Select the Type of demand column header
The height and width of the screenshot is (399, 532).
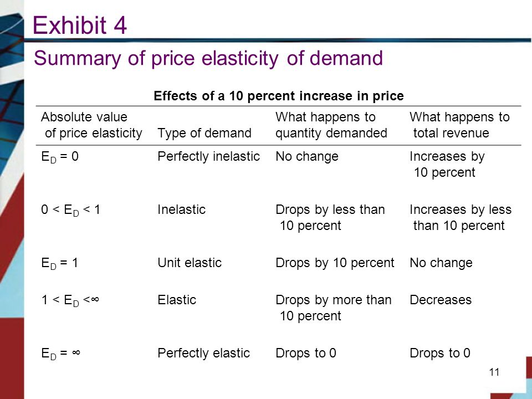coord(204,133)
